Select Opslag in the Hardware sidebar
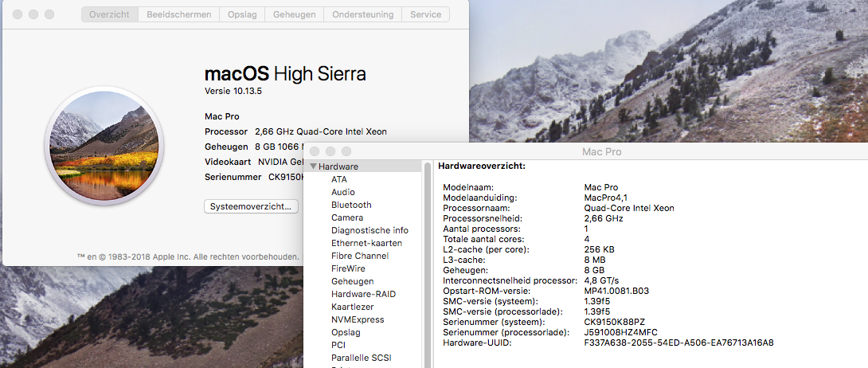Image resolution: width=868 pixels, height=368 pixels. coord(346,332)
